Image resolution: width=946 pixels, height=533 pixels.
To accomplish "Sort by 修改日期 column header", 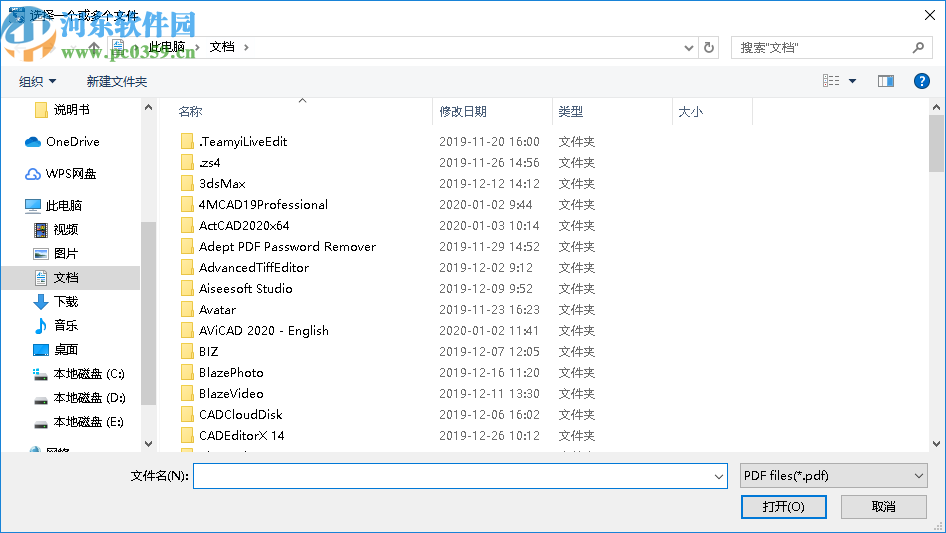I will click(463, 112).
